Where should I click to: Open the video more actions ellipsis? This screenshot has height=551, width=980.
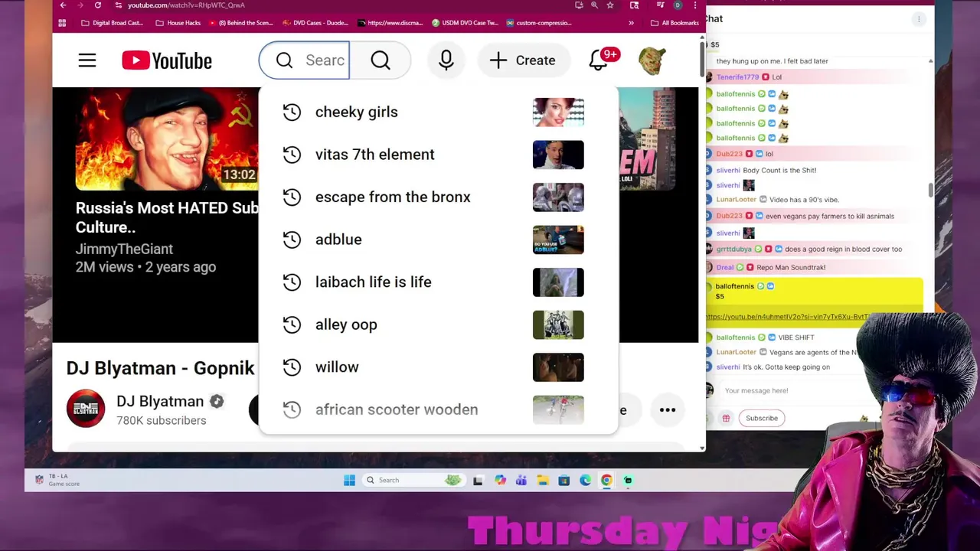(668, 410)
